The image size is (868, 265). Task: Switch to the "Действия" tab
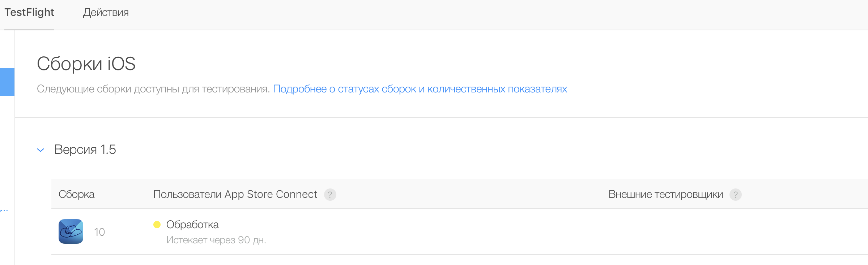106,13
